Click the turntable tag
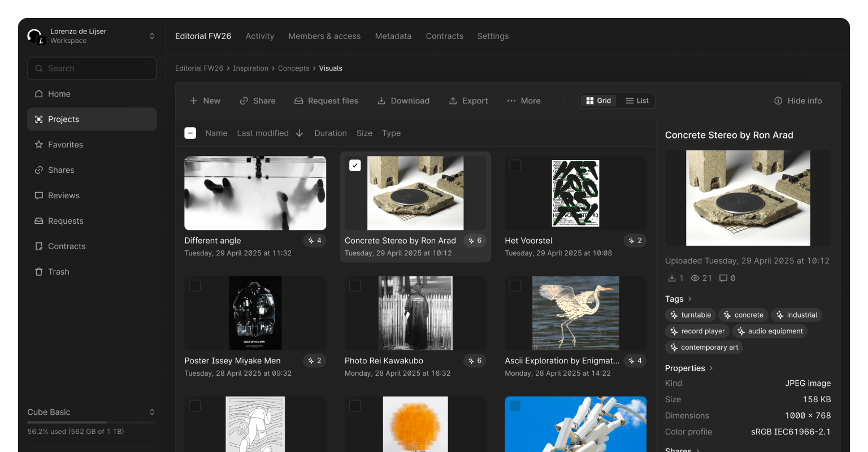The image size is (868, 452). 691,315
